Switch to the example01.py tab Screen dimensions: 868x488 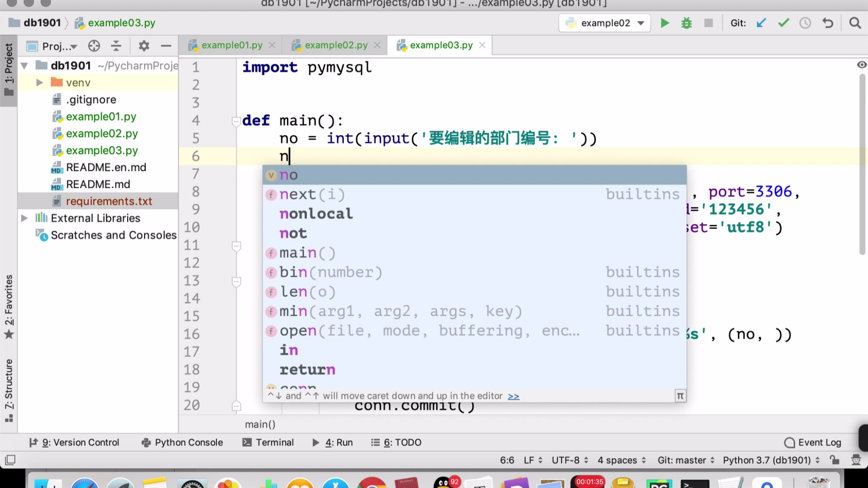click(231, 45)
